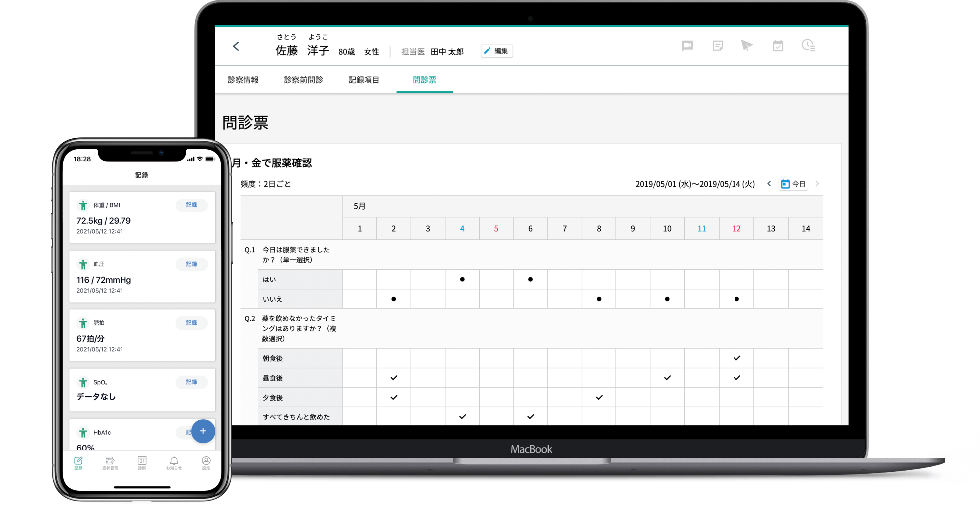This screenshot has height=506, width=980.
Task: Open the calendar check icon in header
Action: point(778,46)
